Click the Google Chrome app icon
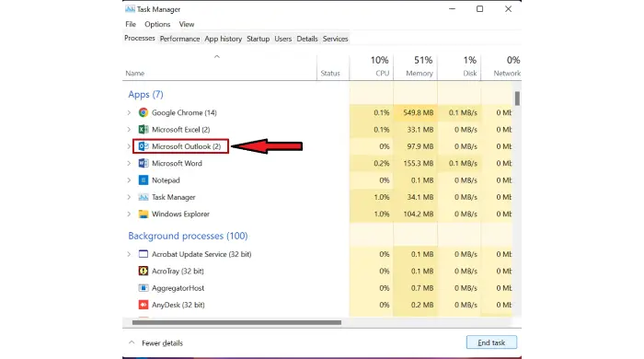Image resolution: width=644 pixels, height=359 pixels. coord(143,112)
